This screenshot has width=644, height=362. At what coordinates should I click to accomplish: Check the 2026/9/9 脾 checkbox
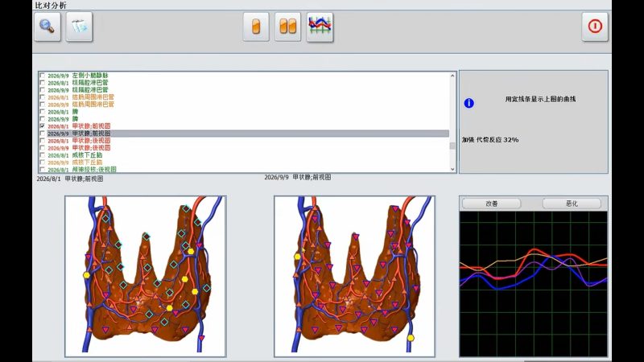43,119
